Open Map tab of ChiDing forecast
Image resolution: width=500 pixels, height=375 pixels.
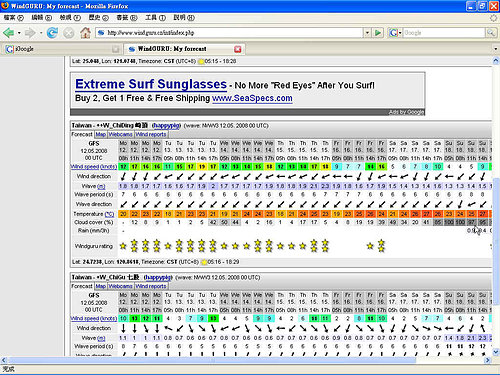pyautogui.click(x=101, y=134)
